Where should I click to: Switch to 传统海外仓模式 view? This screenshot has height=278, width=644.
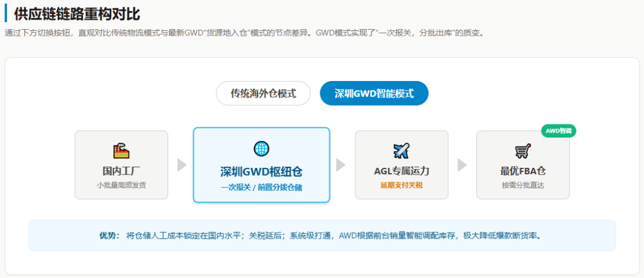pos(263,93)
